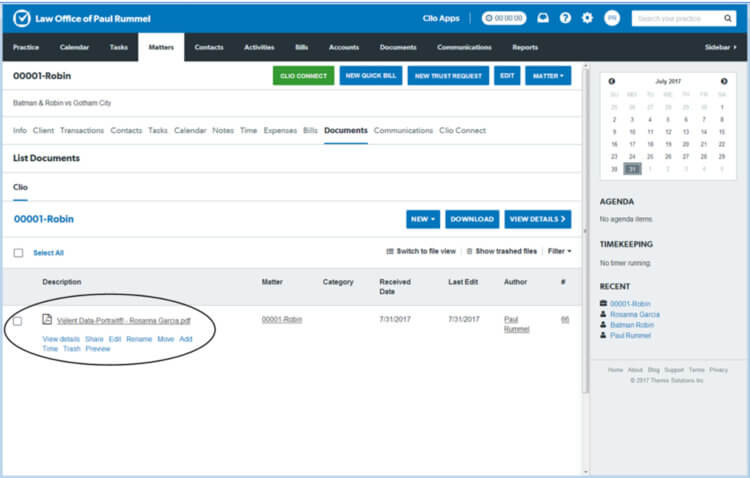750x478 pixels.
Task: Click the user profile avatar icon
Action: click(x=612, y=18)
